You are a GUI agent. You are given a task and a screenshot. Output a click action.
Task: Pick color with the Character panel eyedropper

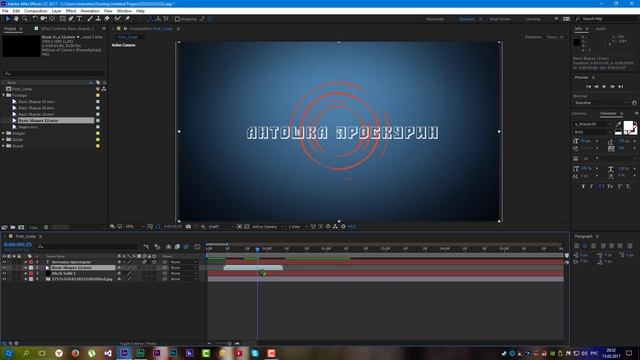[618, 124]
